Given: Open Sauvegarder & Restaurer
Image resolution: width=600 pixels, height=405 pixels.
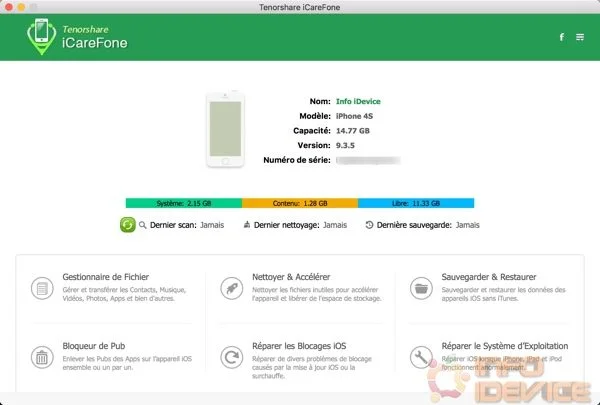Looking at the screenshot, I should 489,277.
